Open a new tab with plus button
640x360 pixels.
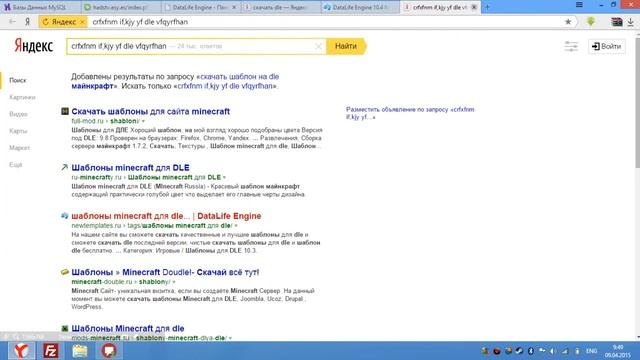(487, 7)
